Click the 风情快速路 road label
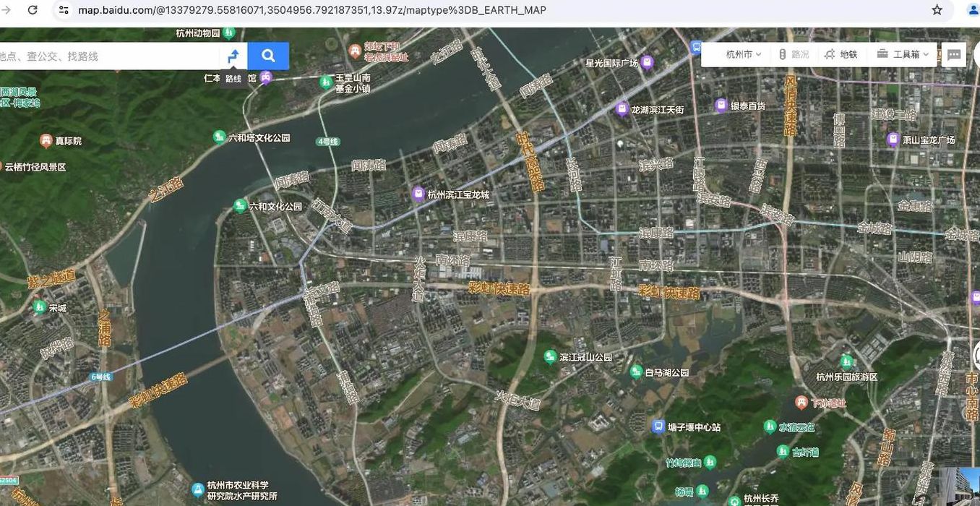Viewport: 980px width, 506px height. point(790,106)
